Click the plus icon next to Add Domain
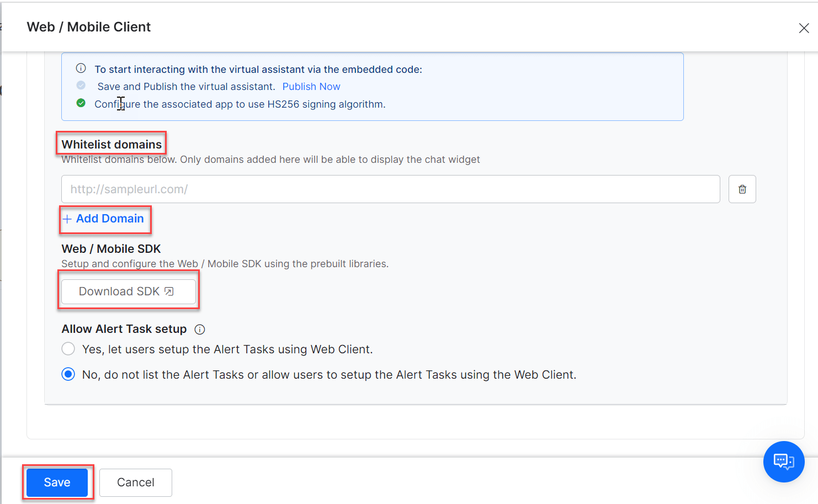The image size is (818, 504). (x=67, y=219)
